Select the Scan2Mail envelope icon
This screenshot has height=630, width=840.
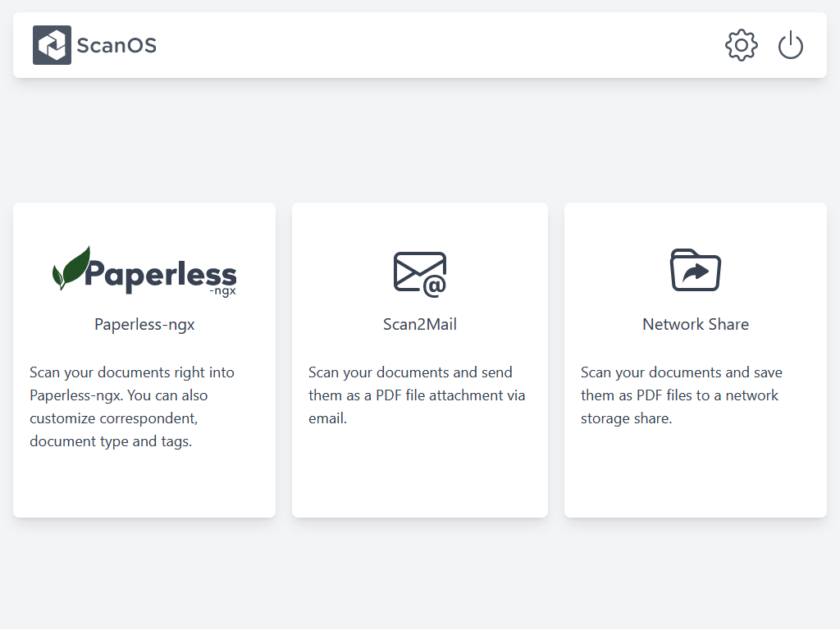[x=420, y=274]
